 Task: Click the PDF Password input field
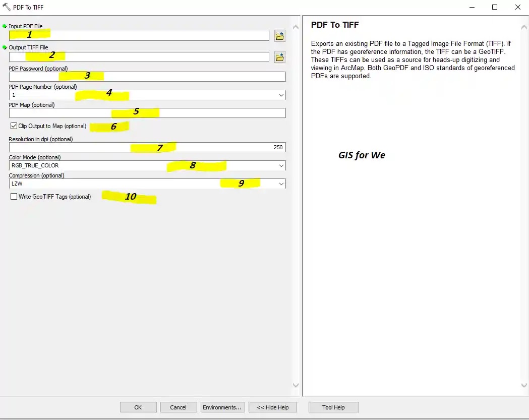(147, 77)
